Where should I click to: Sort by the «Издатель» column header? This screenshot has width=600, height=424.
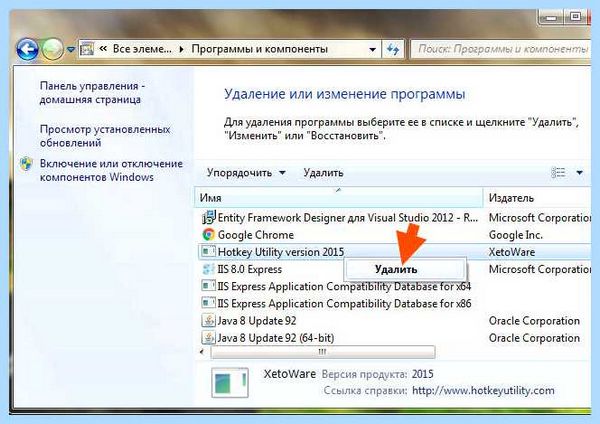tap(538, 198)
